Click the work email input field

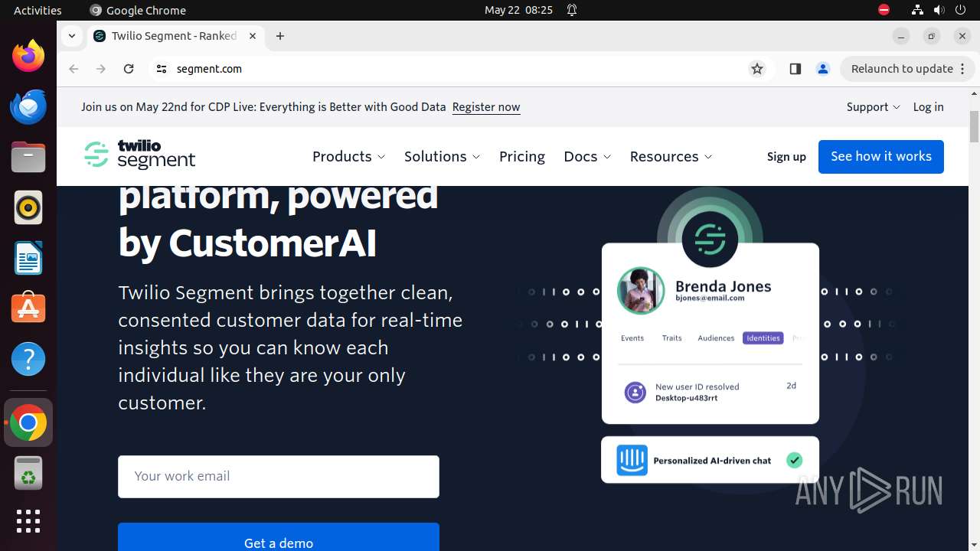[279, 477]
